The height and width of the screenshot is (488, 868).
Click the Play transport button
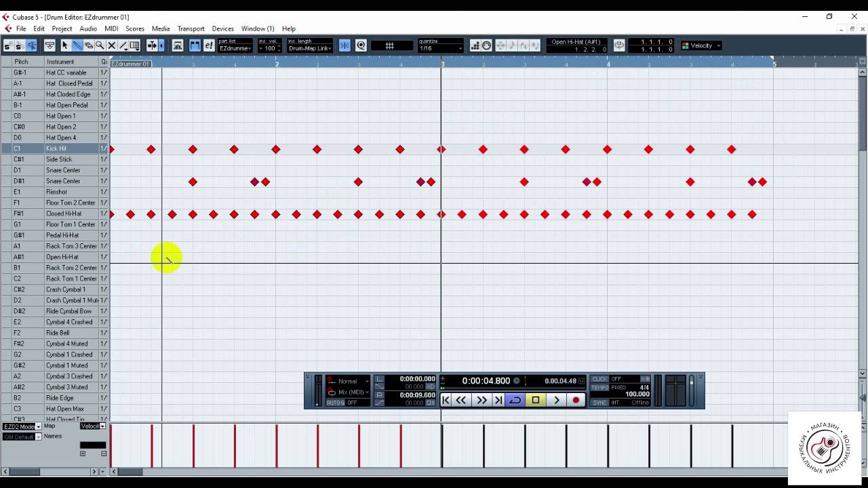556,400
